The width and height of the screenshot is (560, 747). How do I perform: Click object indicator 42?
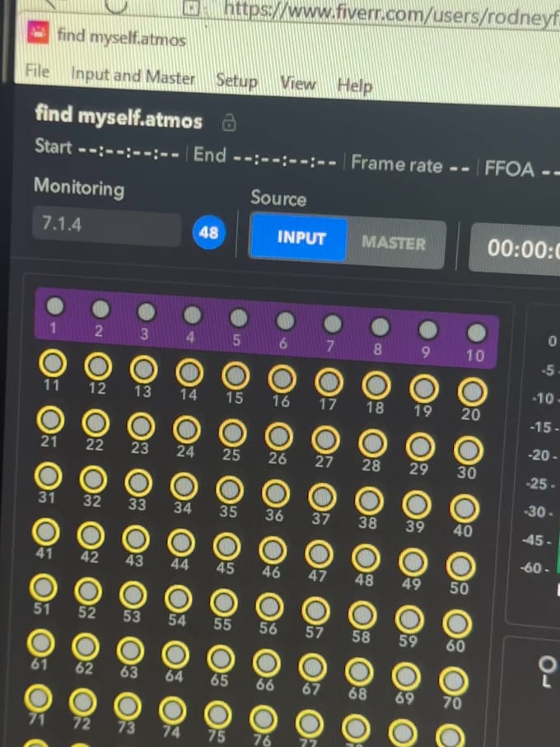pos(91,535)
